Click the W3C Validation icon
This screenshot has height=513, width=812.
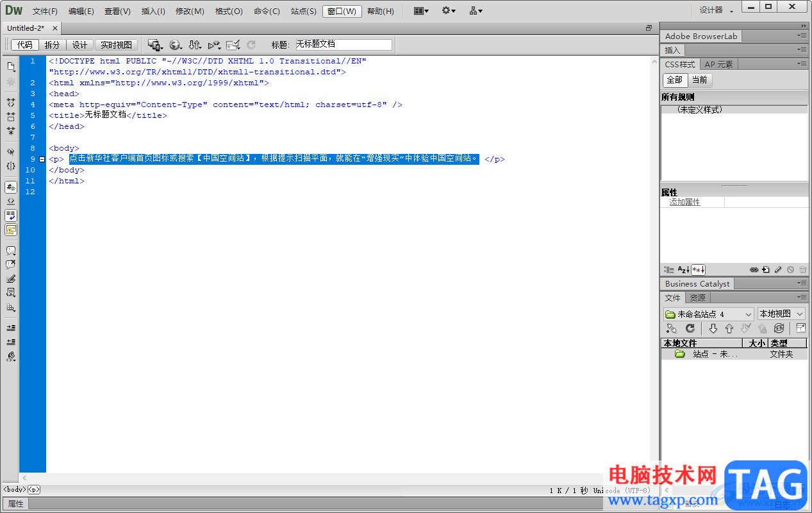[214, 45]
